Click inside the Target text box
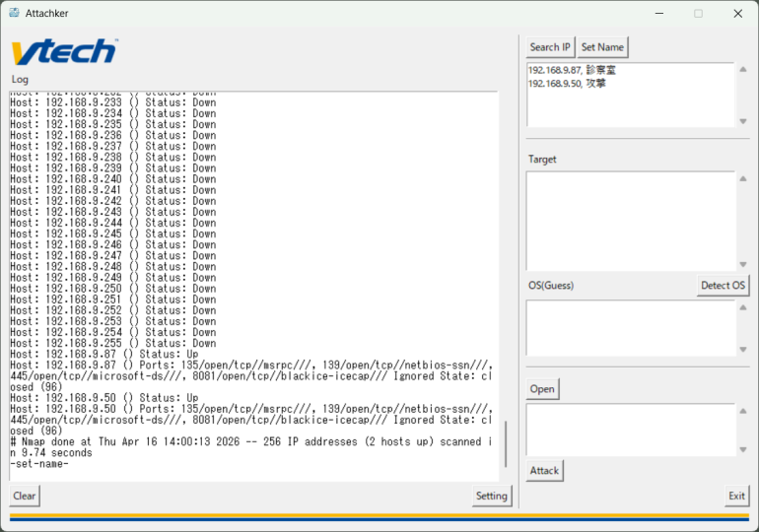 click(x=631, y=221)
